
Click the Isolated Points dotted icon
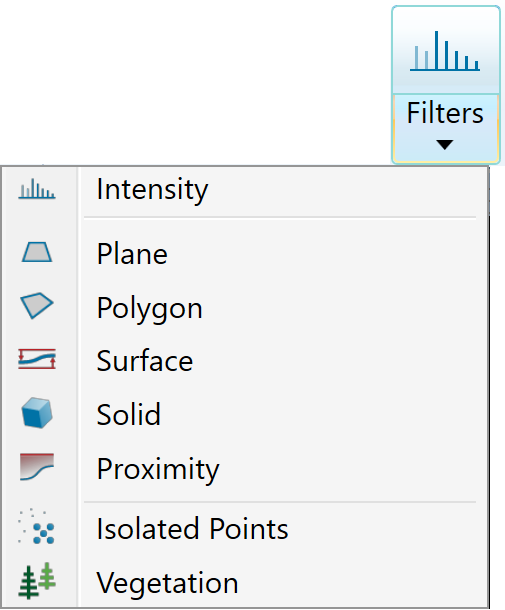tap(37, 526)
